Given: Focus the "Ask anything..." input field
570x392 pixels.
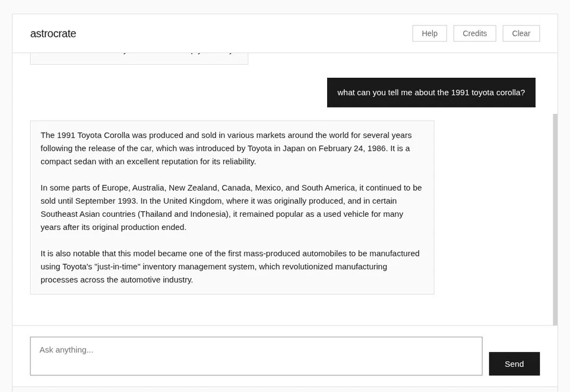Looking at the screenshot, I should point(256,356).
